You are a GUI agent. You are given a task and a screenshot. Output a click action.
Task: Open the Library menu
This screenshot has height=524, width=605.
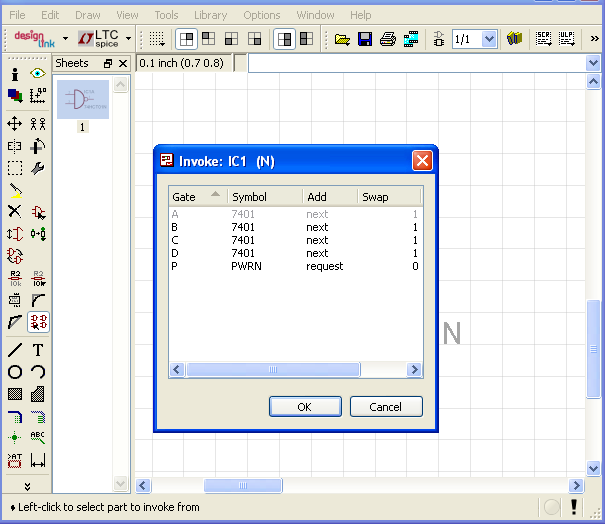(x=210, y=15)
